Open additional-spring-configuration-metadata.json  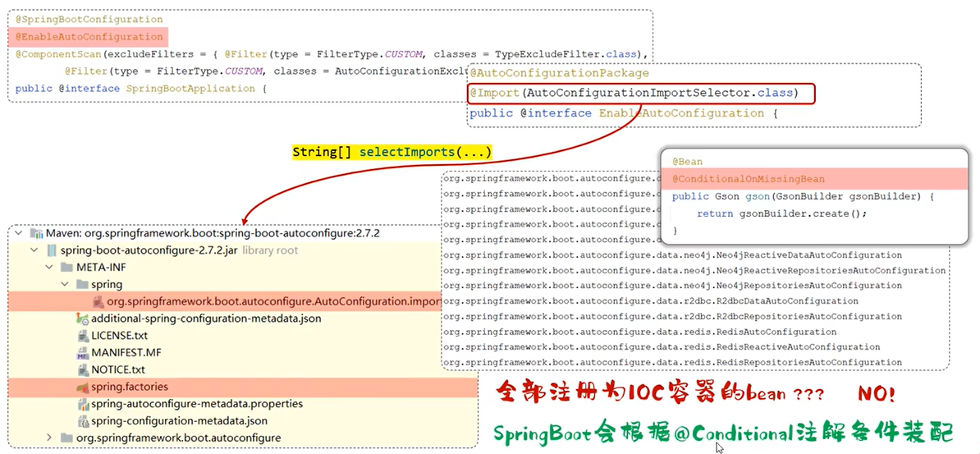[206, 319]
